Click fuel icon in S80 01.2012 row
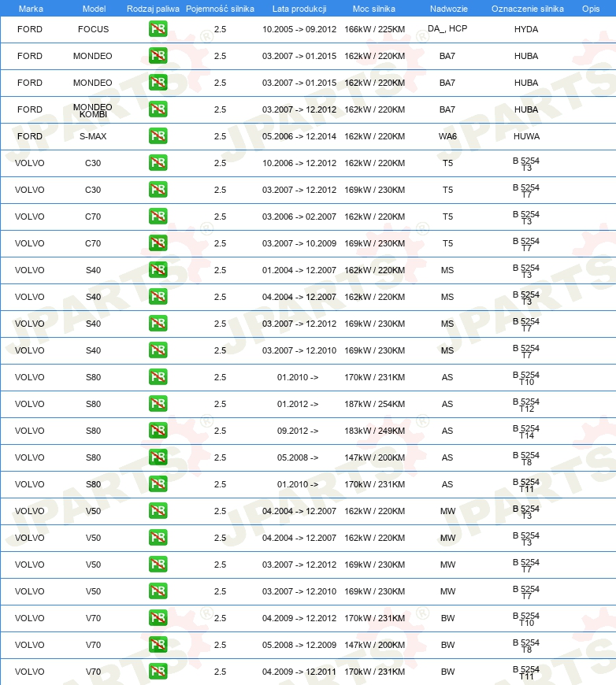 click(158, 404)
